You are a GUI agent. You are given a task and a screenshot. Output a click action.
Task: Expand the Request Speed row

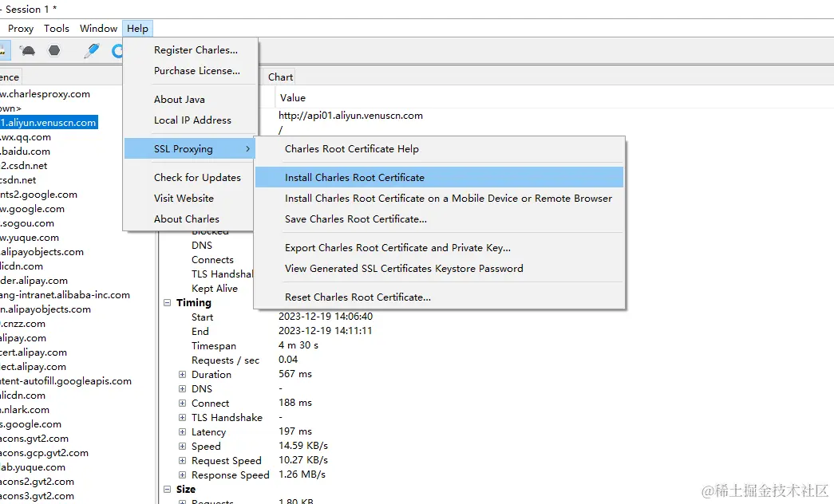pyautogui.click(x=183, y=460)
